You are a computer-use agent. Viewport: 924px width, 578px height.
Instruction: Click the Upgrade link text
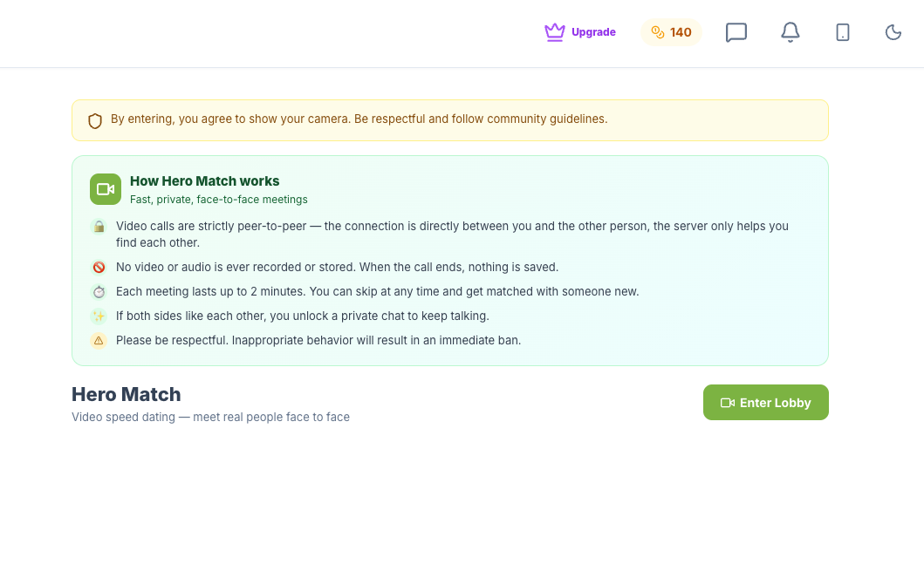[x=593, y=32]
